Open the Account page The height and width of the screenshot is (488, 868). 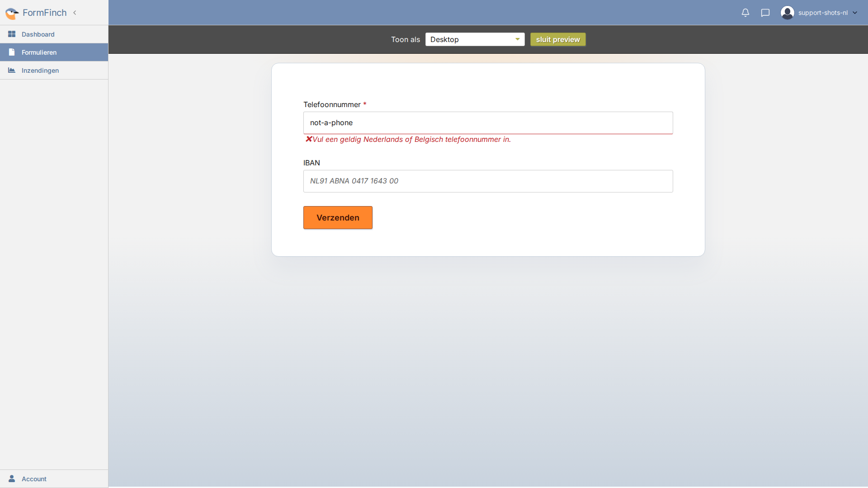click(x=54, y=479)
